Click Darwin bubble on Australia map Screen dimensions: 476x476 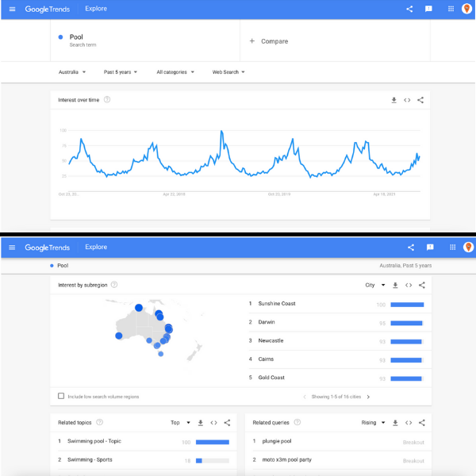tap(139, 308)
